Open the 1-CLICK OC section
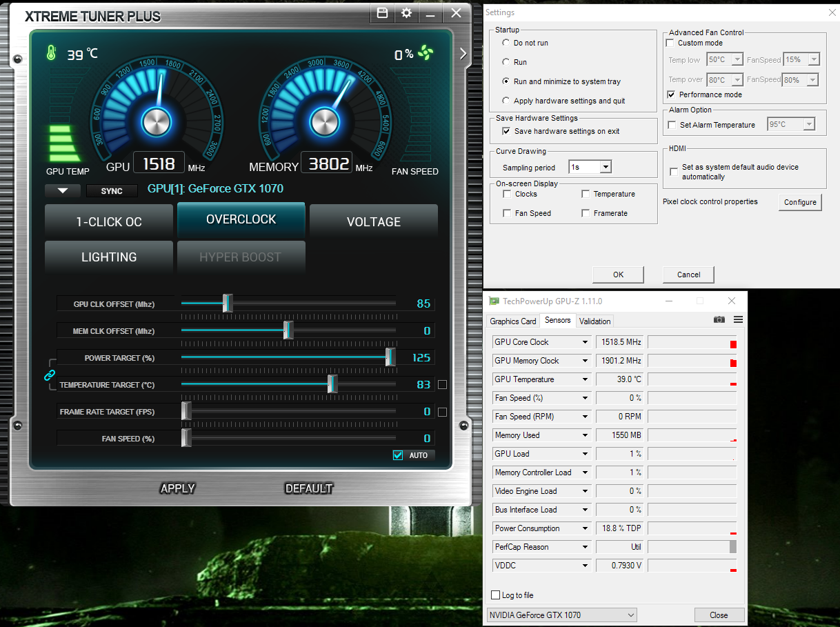 [109, 221]
